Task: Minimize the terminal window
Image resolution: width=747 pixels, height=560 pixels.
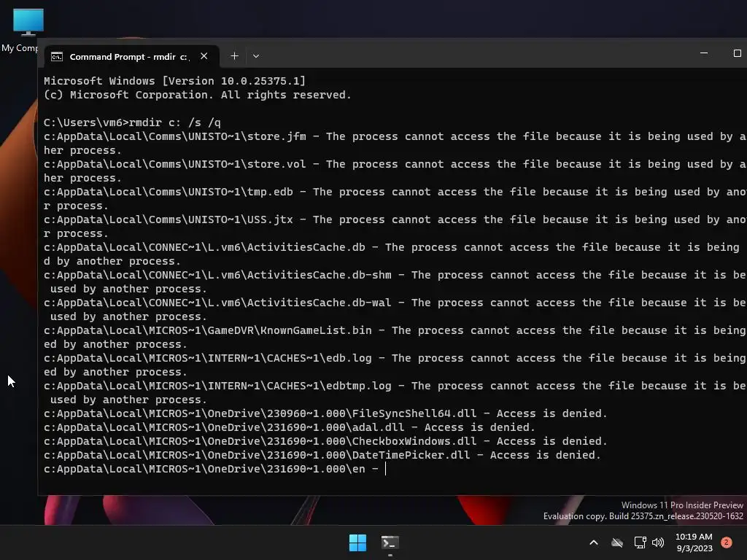Action: pos(704,53)
